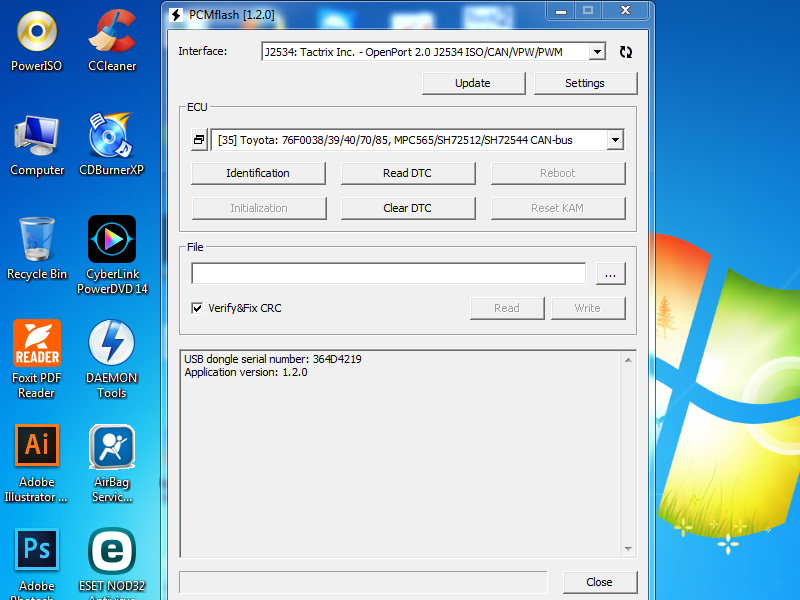
Task: Click the Read file button
Action: click(x=507, y=308)
